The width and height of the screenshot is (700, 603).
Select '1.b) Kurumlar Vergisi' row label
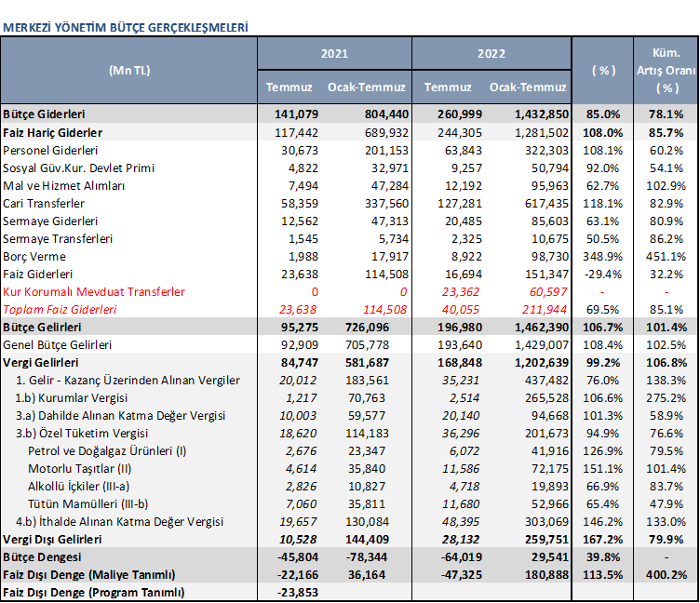[x=72, y=398]
